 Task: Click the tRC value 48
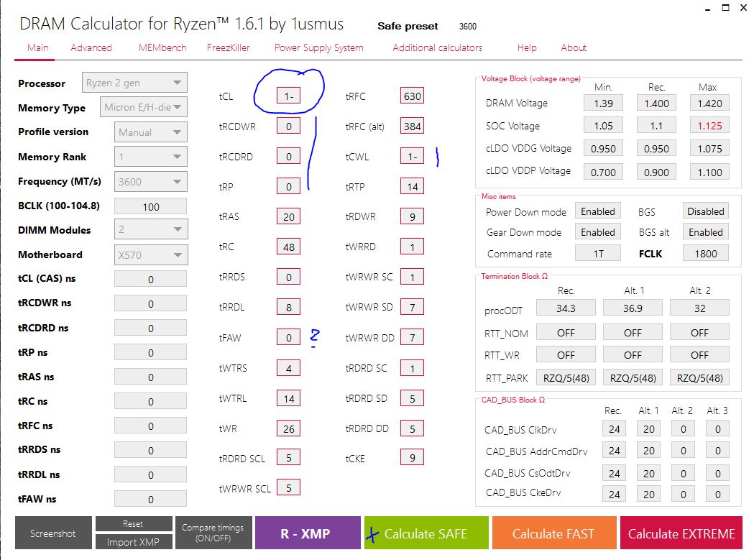coord(288,247)
